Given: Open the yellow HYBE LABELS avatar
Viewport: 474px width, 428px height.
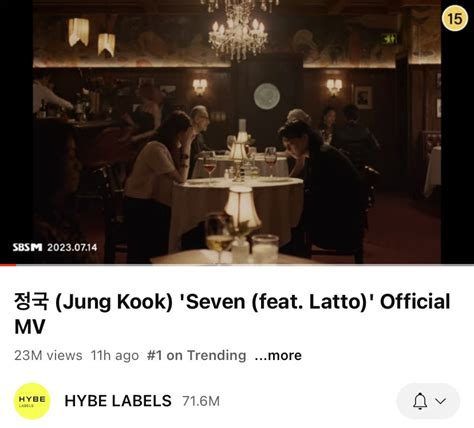Looking at the screenshot, I should tap(32, 401).
